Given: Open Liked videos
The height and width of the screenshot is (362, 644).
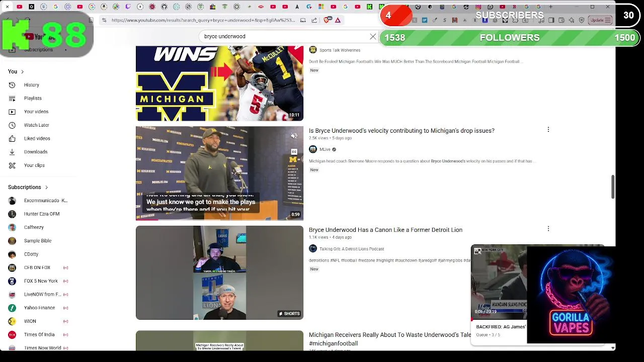Looking at the screenshot, I should point(37,138).
